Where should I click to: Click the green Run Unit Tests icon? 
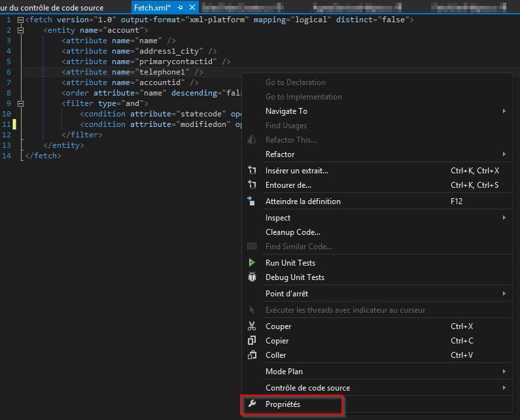click(252, 262)
